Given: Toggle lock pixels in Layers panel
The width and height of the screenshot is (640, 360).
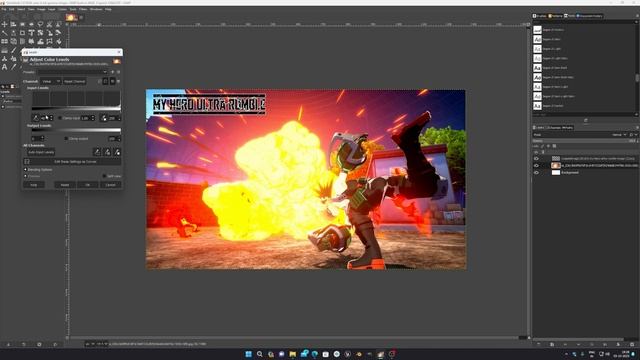Looking at the screenshot, I should click(x=542, y=146).
